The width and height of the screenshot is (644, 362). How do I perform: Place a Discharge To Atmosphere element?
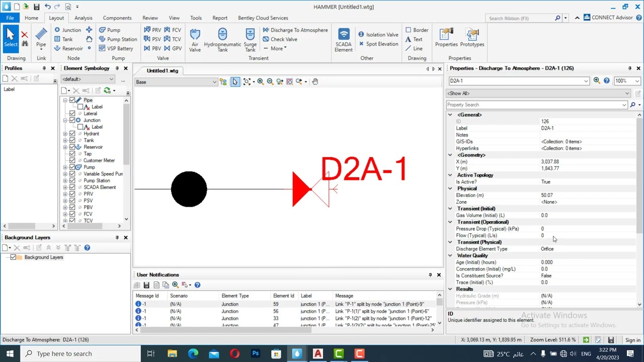(x=295, y=30)
